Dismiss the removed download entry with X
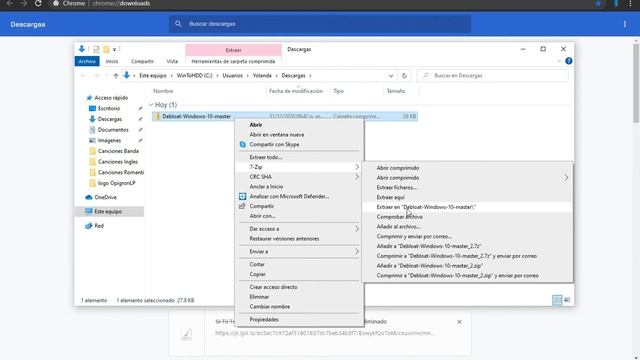 pos(459,322)
